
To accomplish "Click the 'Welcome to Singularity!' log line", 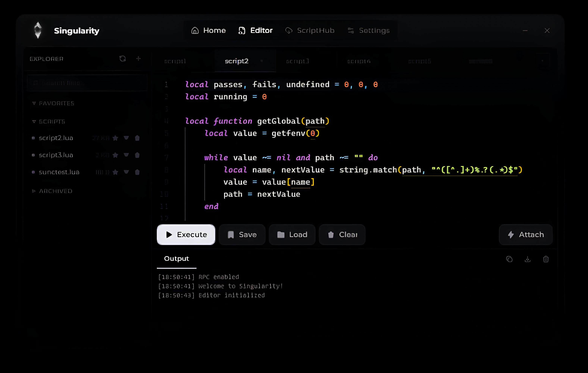I will (220, 286).
